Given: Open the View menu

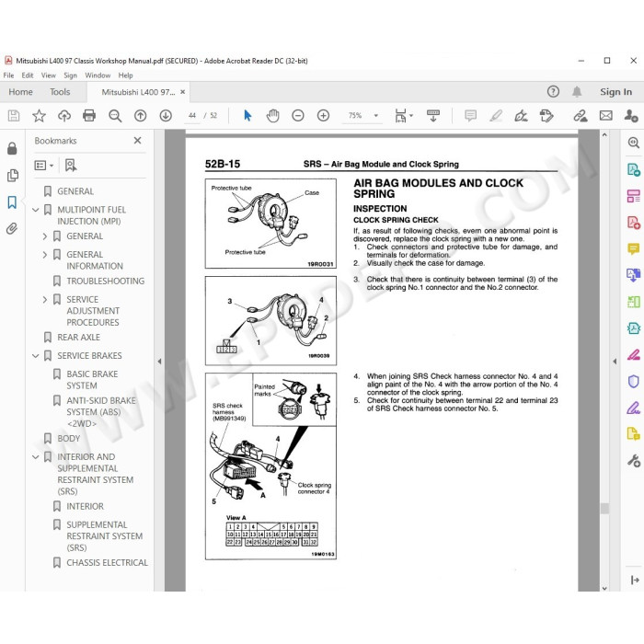Looking at the screenshot, I should pos(49,75).
